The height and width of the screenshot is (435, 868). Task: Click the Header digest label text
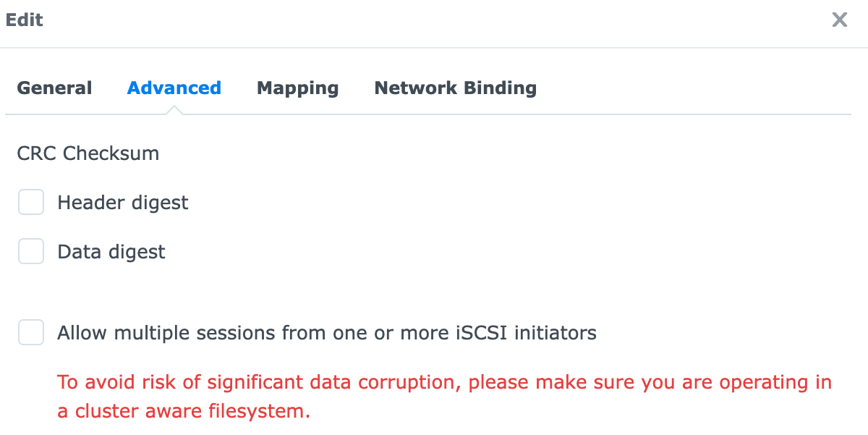pos(122,203)
